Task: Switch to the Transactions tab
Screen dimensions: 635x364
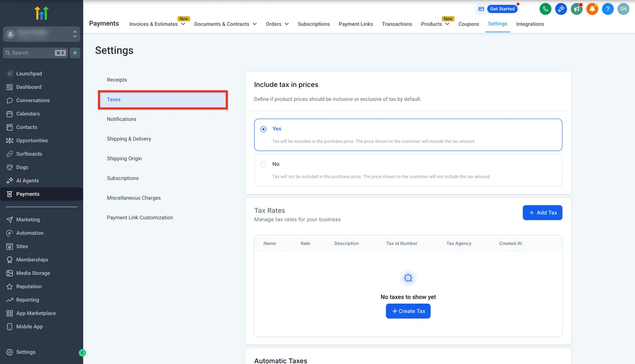Action: (397, 24)
